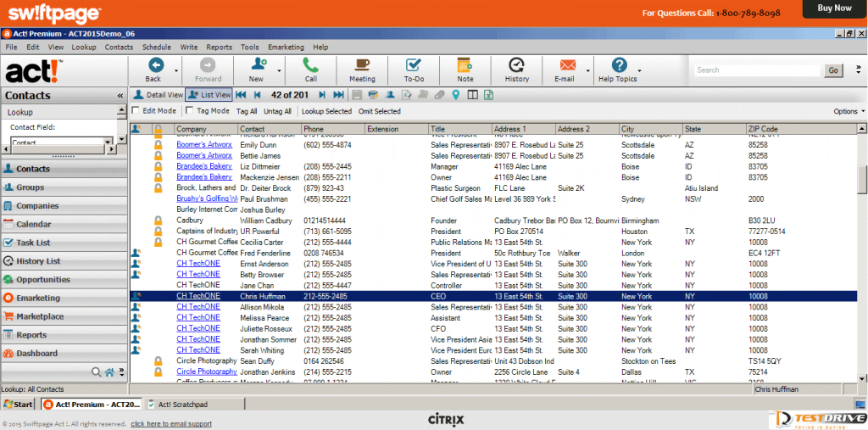Click the grayed-out save disk icon
The height and width of the screenshot is (430, 868).
[357, 95]
